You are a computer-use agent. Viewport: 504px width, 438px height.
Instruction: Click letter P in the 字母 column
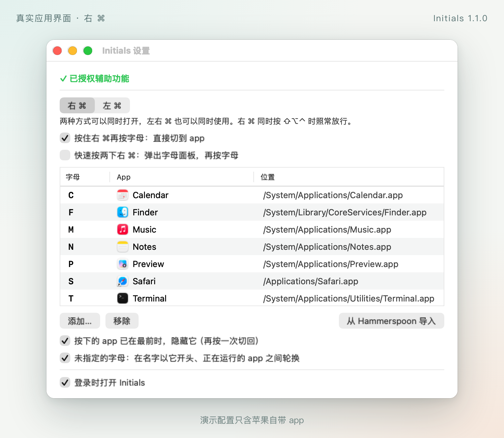(x=71, y=264)
